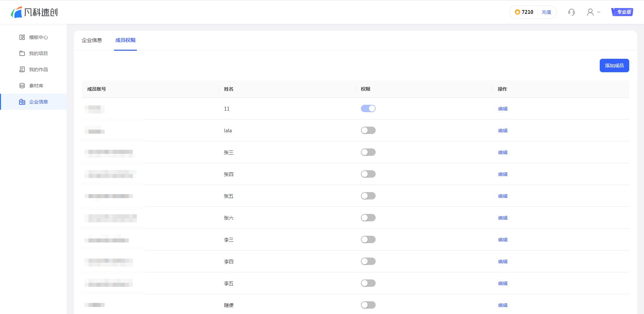Click the 添加成员 button

614,65
